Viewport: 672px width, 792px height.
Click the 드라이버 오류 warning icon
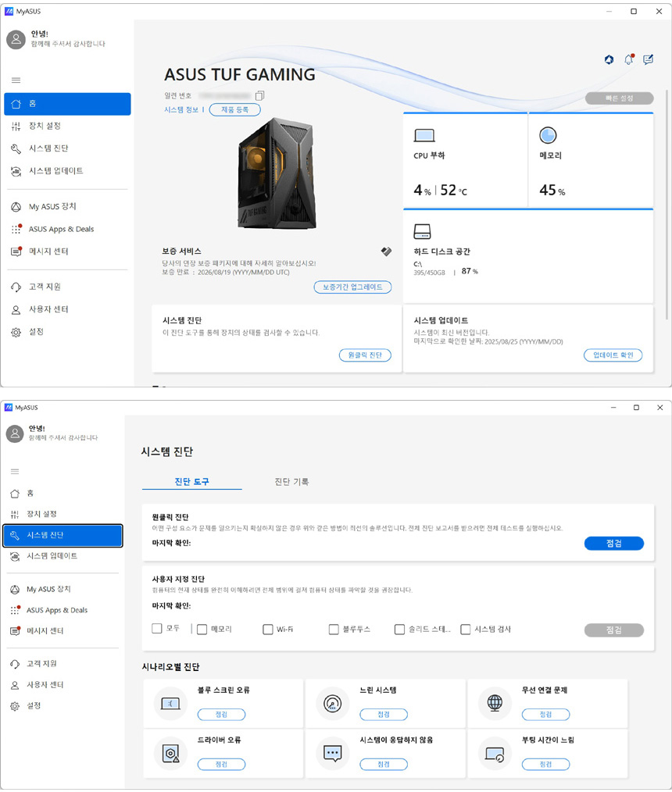(x=170, y=753)
